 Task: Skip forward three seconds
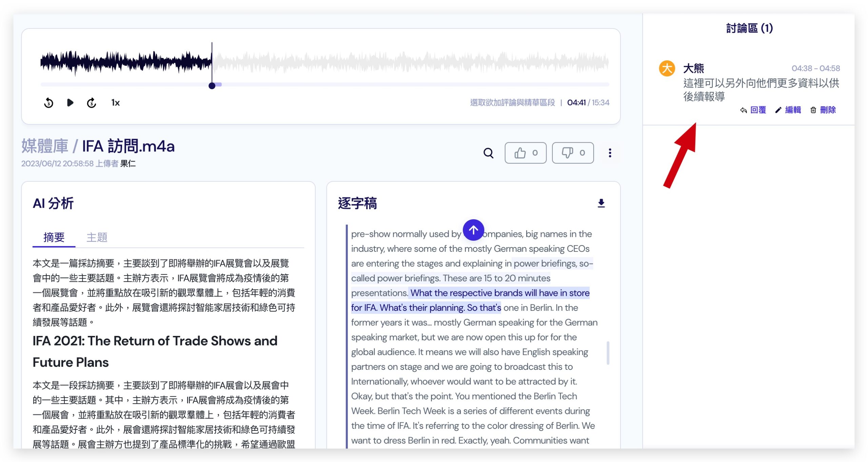[92, 102]
